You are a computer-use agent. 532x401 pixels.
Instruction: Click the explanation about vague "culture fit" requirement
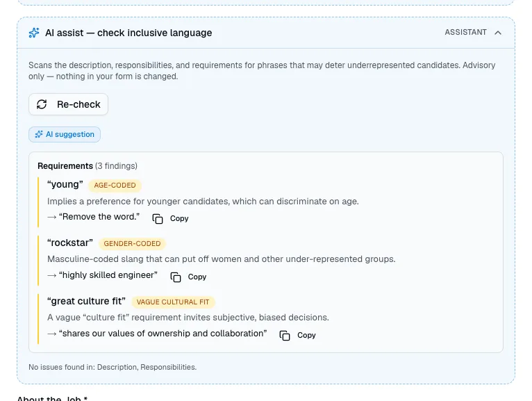click(x=188, y=318)
